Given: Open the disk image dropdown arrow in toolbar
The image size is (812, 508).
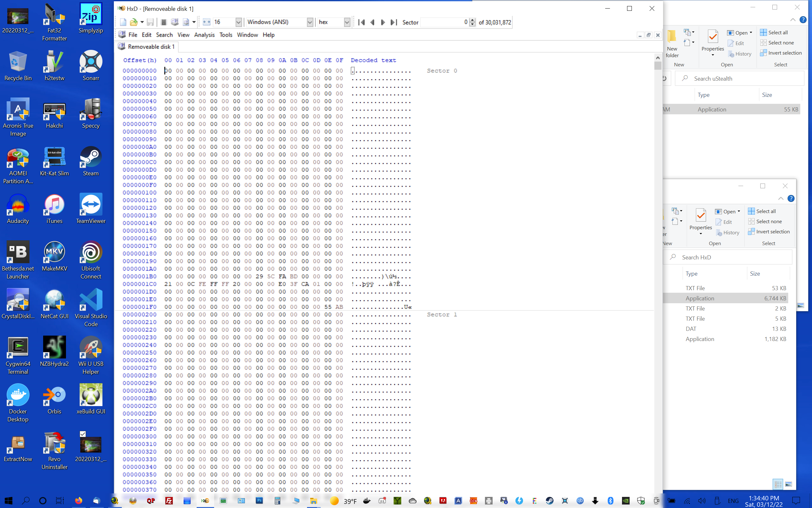Looking at the screenshot, I should (x=194, y=22).
